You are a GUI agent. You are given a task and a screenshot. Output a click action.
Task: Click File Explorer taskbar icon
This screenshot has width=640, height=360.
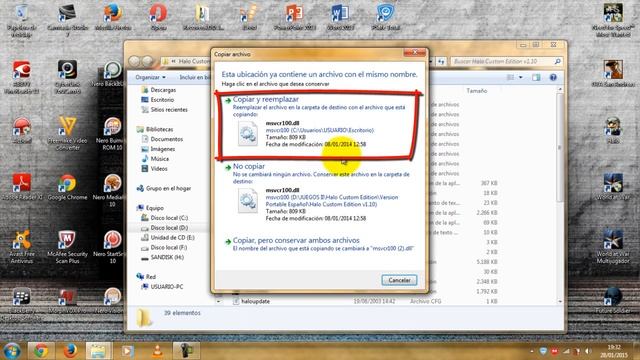98,351
